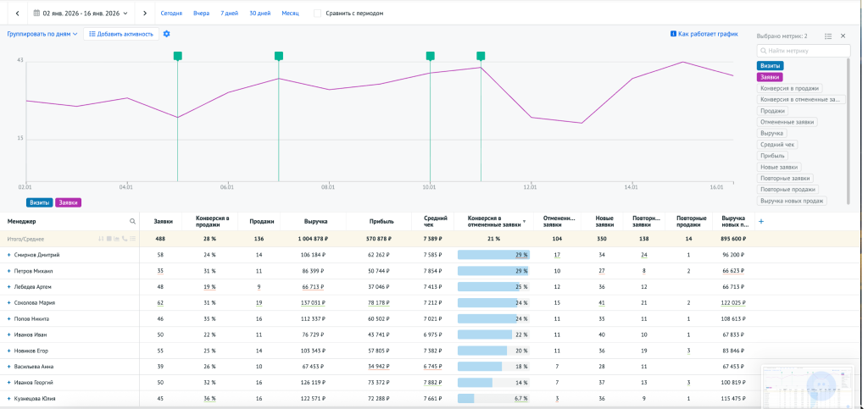Click the Найти метрику search field

(x=804, y=51)
